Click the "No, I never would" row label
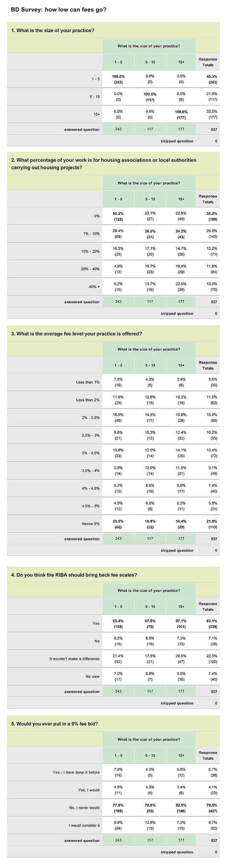This screenshot has height=868, width=227. [84, 808]
